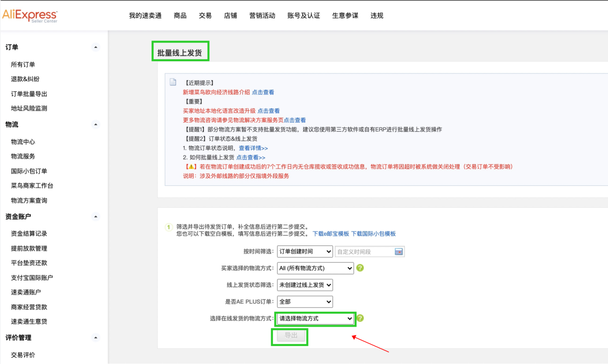The width and height of the screenshot is (608, 364).
Task: Click the 导出 export button
Action: click(x=291, y=335)
